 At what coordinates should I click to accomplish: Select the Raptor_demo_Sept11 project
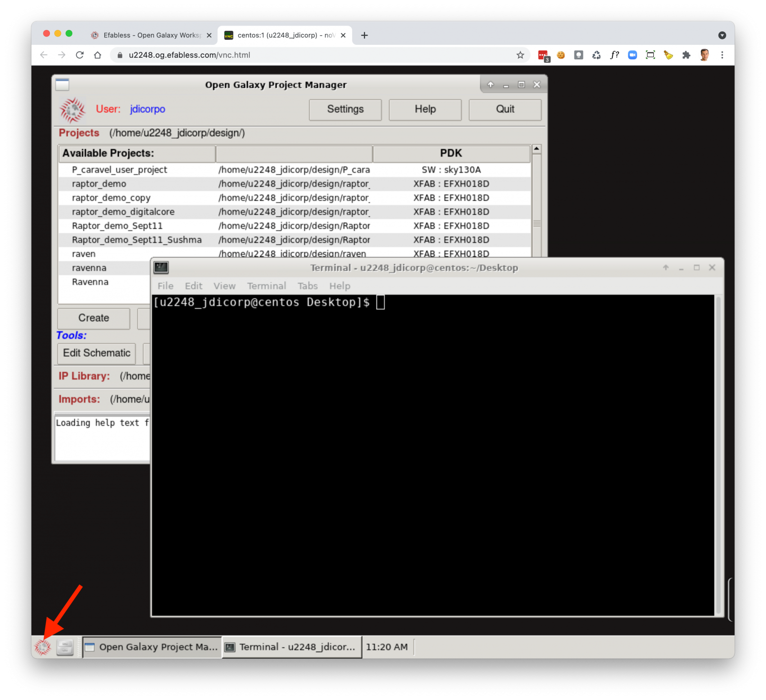point(295,226)
